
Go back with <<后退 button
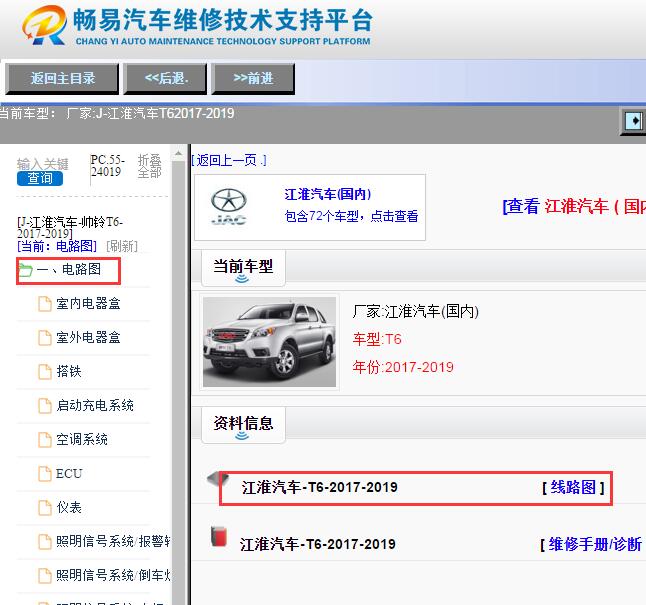[x=165, y=79]
